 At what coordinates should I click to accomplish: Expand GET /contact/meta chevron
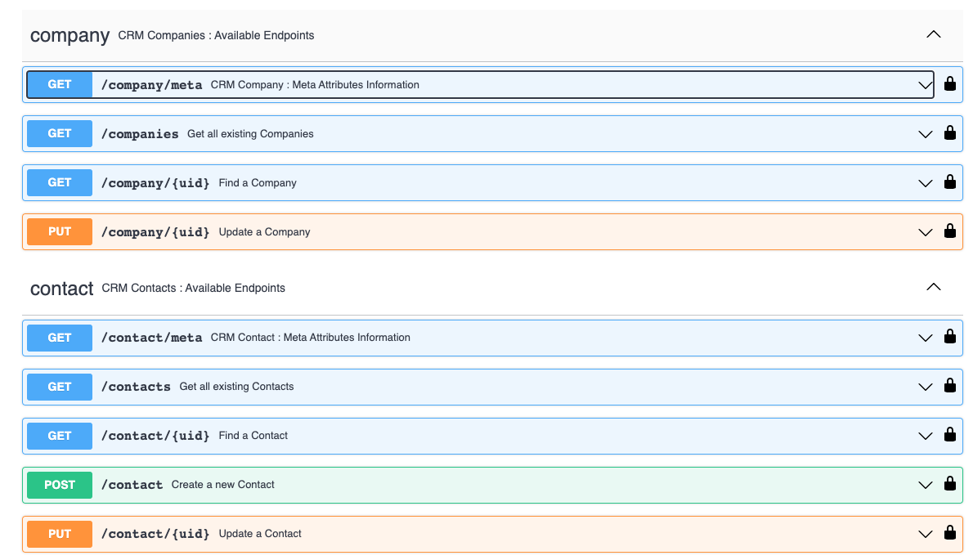(x=926, y=338)
